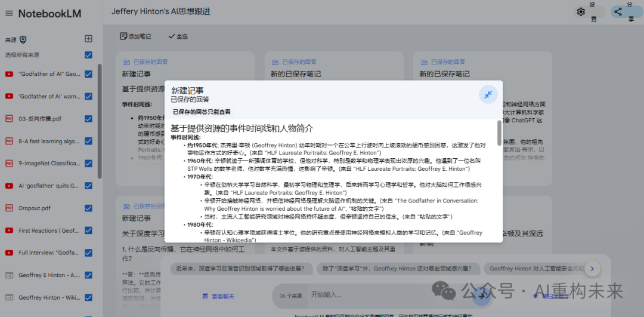The height and width of the screenshot is (317, 644).
Task: Click the note dialog's vertical scrollbar
Action: (499, 133)
